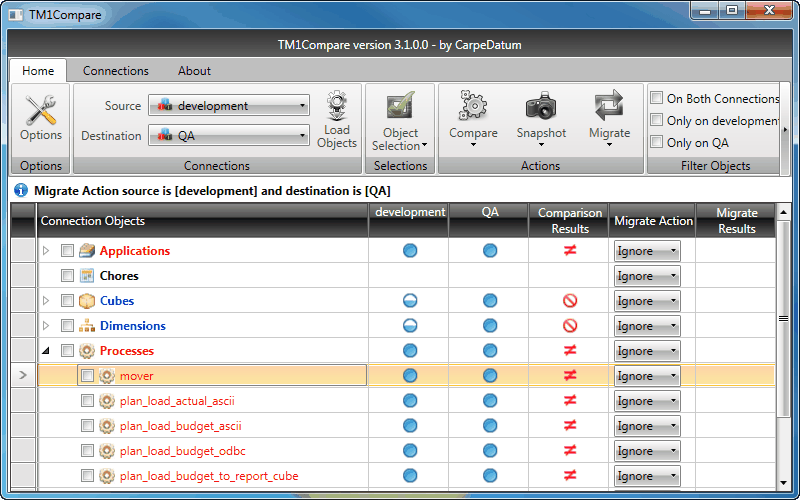Open the Options wrench and screwdriver icon
The image size is (800, 500).
coord(41,110)
